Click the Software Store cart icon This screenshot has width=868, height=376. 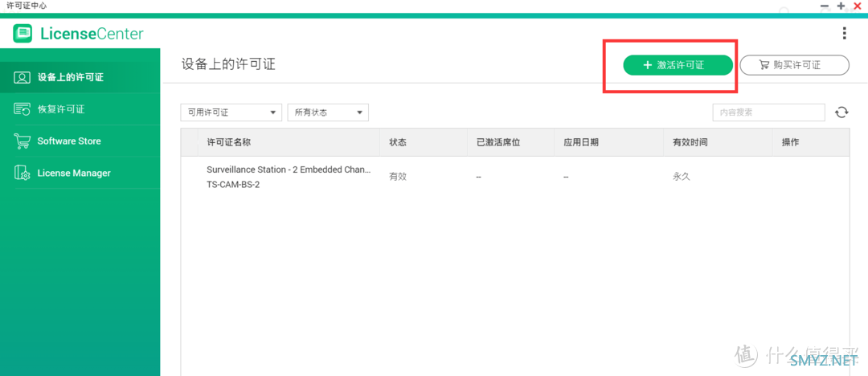[22, 141]
